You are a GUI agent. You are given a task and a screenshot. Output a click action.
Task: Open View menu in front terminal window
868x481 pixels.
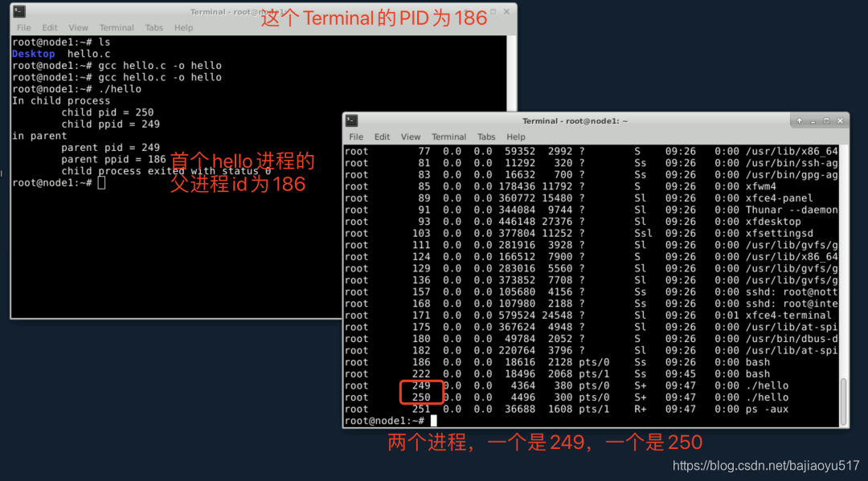pyautogui.click(x=410, y=137)
